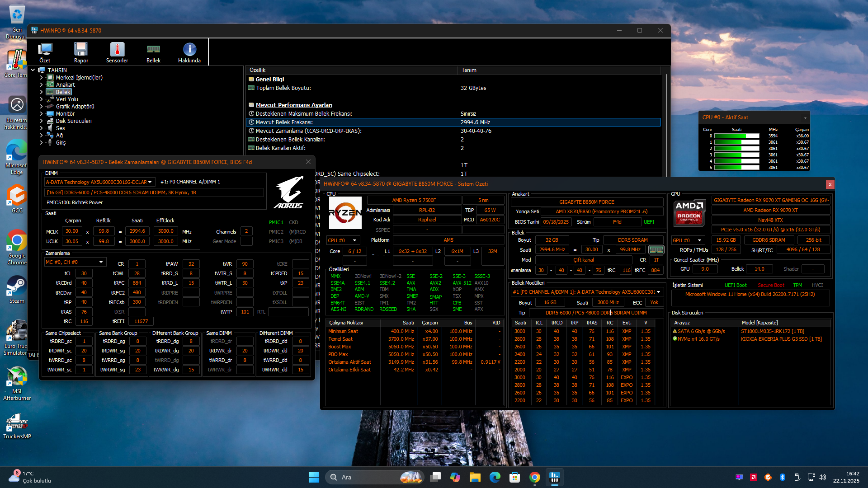868x488 pixels.
Task: Click the HWiNFO taskbar icon
Action: tap(555, 477)
